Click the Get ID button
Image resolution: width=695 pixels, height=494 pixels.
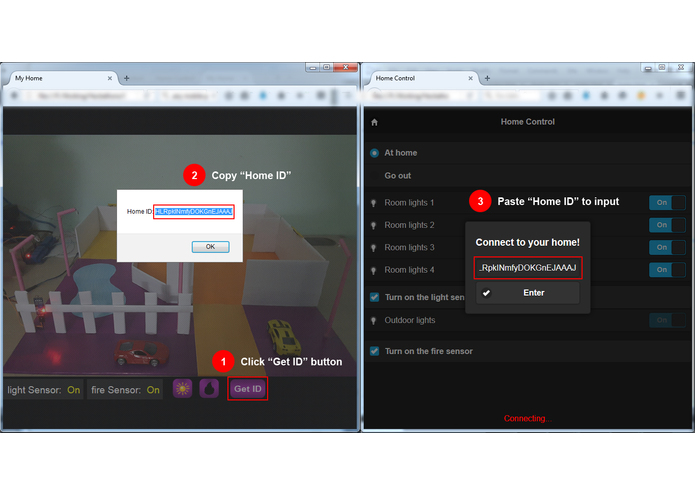pyautogui.click(x=248, y=389)
